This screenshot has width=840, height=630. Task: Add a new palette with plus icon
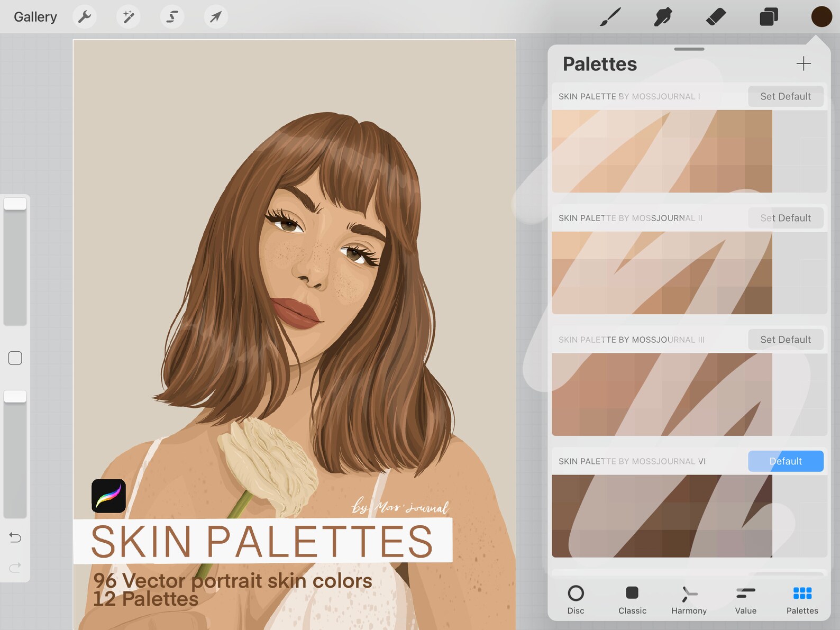click(x=804, y=63)
